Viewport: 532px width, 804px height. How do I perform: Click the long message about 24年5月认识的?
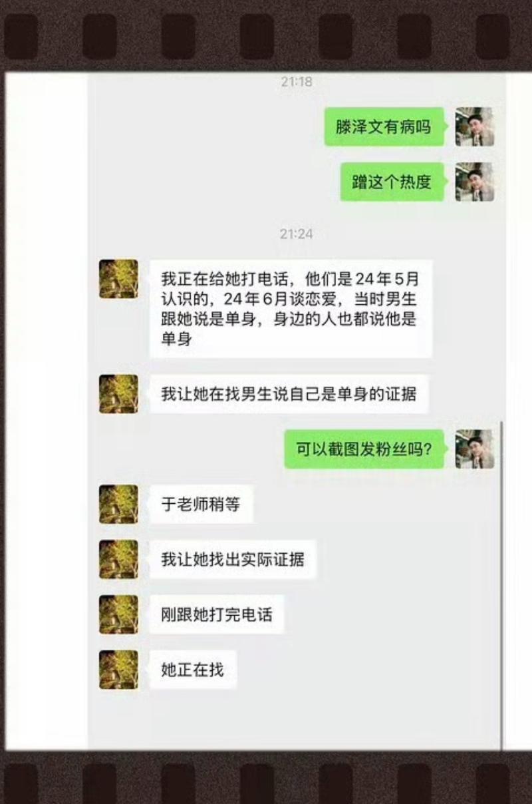[291, 309]
